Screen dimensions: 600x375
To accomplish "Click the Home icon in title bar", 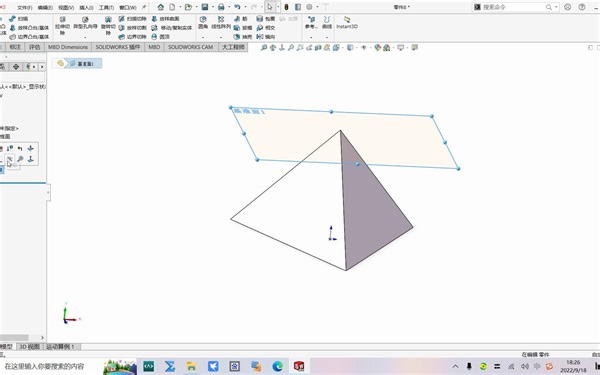I will [161, 7].
